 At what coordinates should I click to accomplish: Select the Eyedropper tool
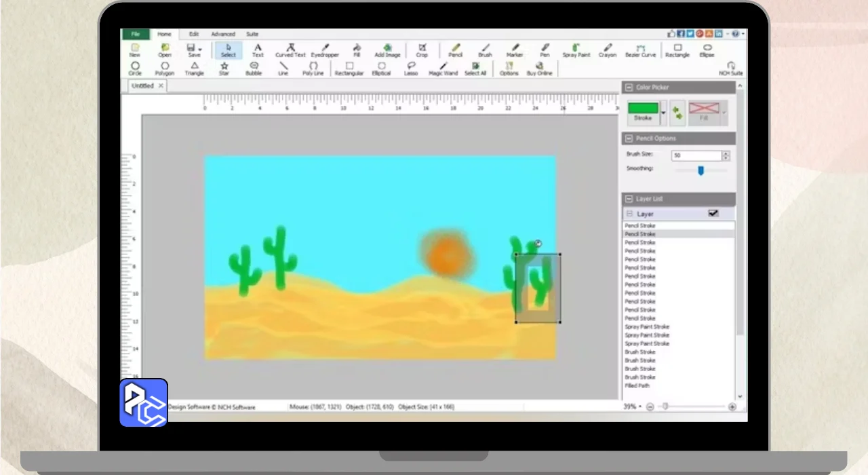point(324,50)
